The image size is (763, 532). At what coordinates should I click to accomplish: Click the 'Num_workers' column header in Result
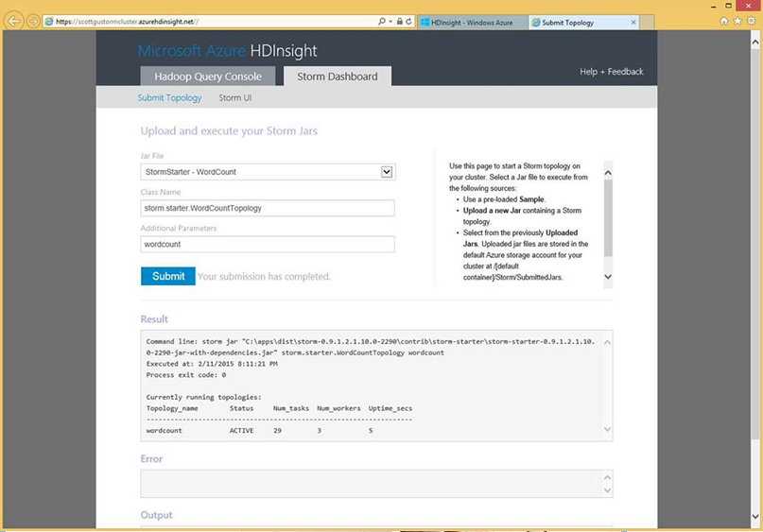point(338,408)
